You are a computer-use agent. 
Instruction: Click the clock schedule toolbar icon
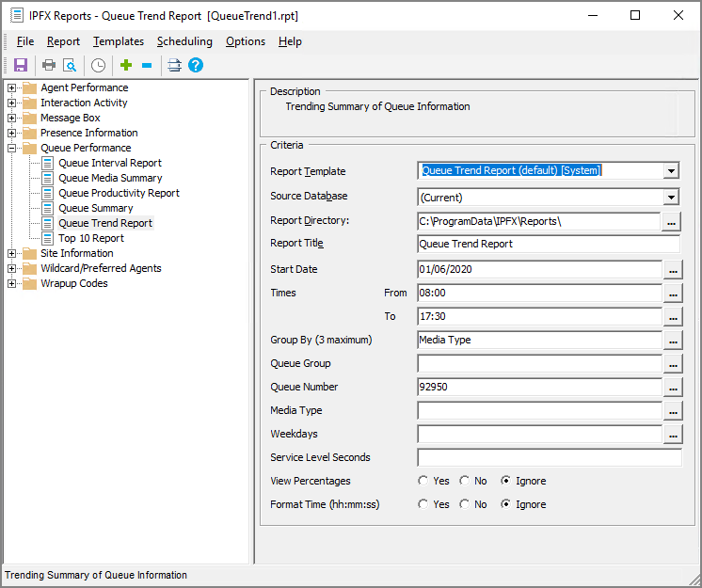(98, 65)
